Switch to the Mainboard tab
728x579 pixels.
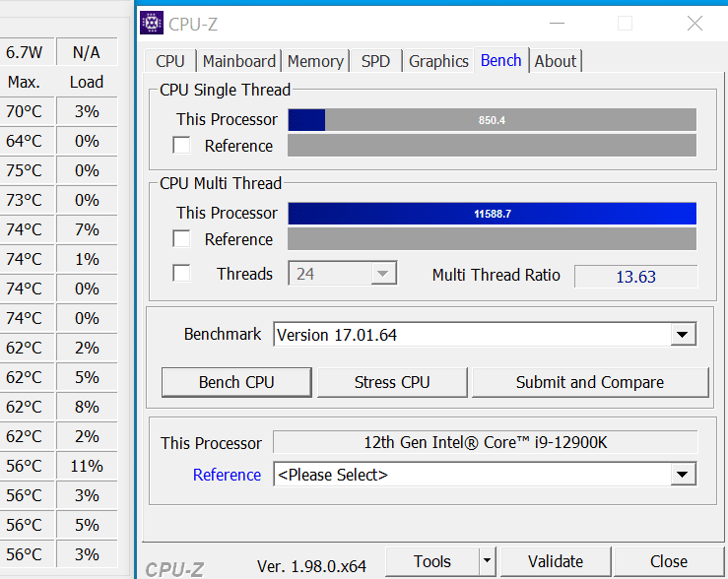pos(239,61)
